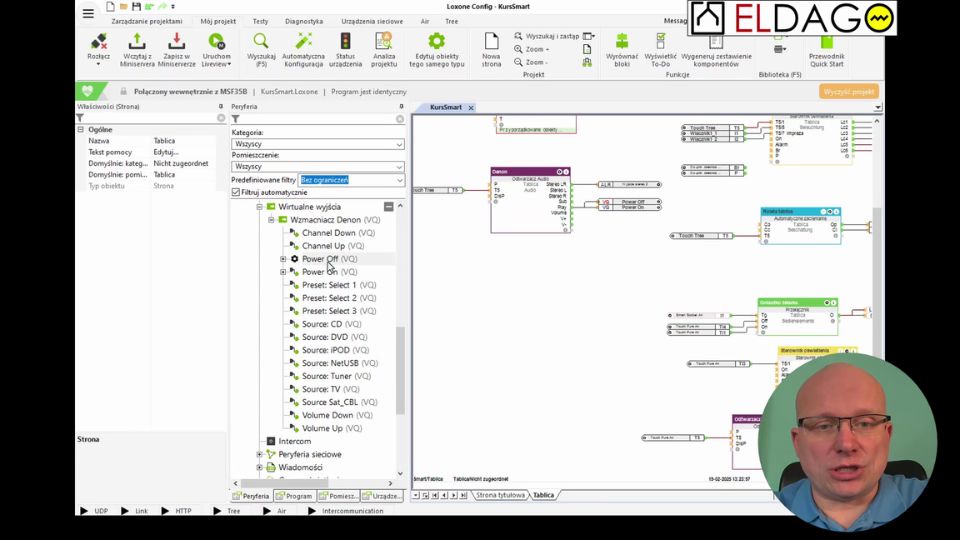Start Uruchom Liveview
The image size is (960, 540).
click(216, 42)
